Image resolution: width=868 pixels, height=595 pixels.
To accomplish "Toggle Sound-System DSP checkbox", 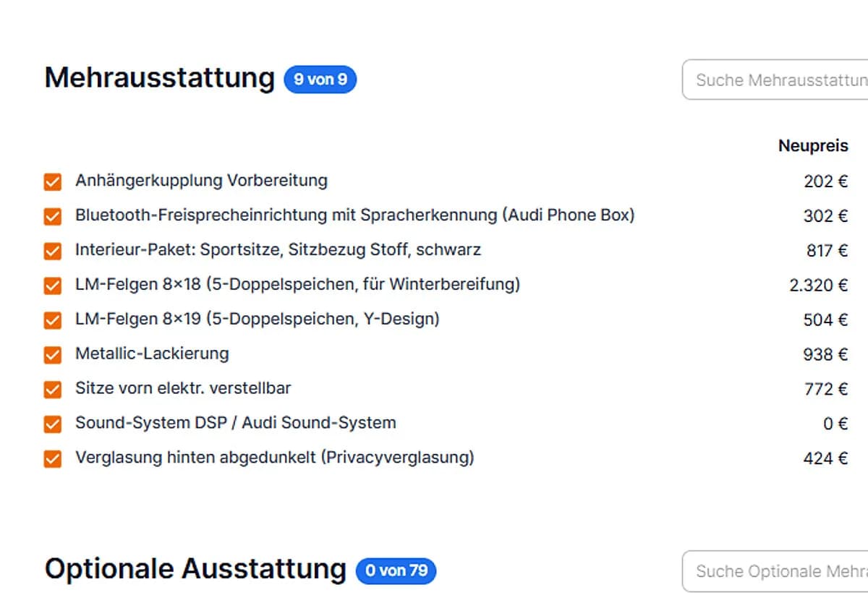I will 52,424.
